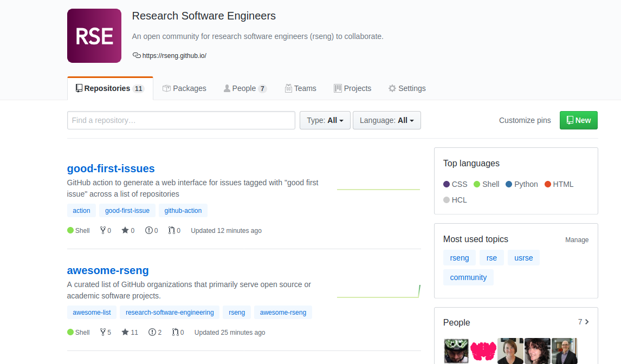Select the good-first-issue topic tag
This screenshot has width=621, height=364.
[127, 211]
